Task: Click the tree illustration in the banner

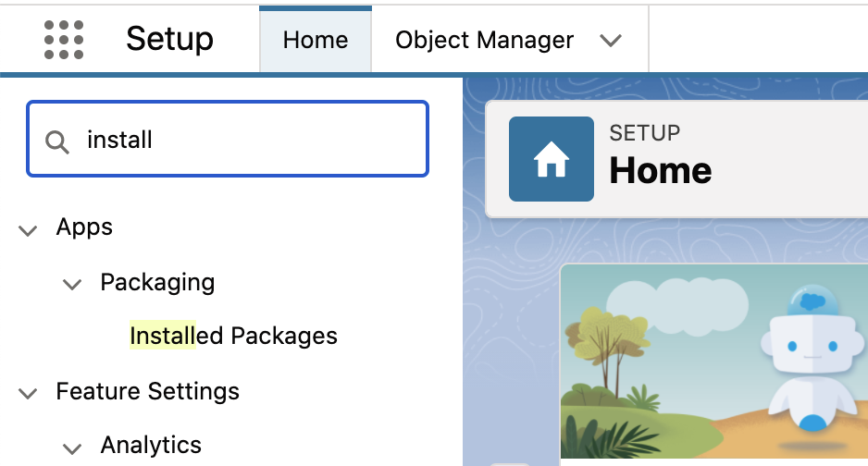Action: 606,354
